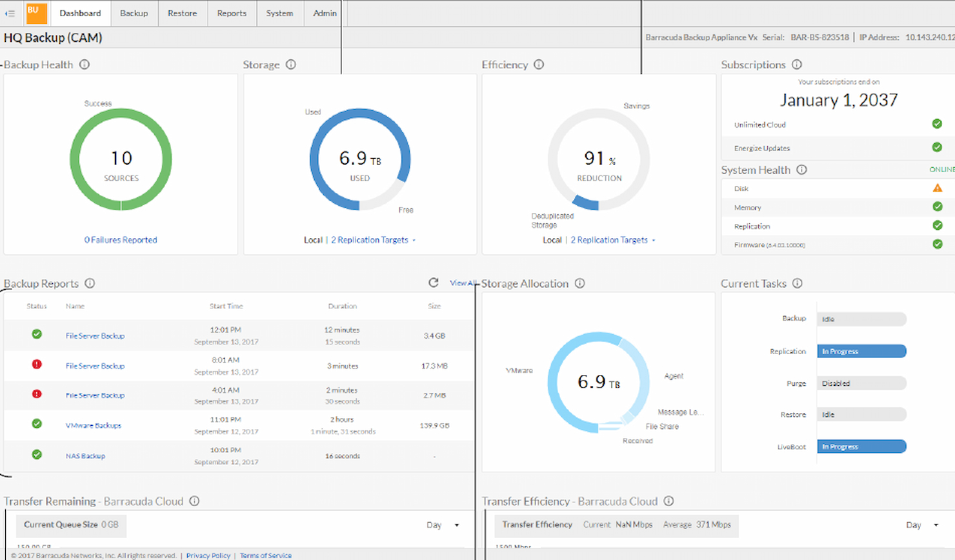
Task: Click success status icon for NAS Backup
Action: (x=37, y=454)
